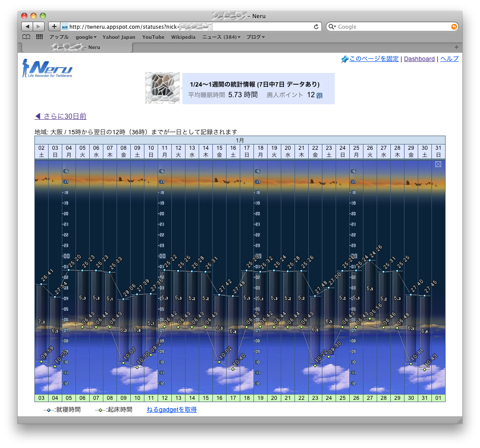
Task: Click the 05:56 wake marker on day 26
Action: pos(370,319)
